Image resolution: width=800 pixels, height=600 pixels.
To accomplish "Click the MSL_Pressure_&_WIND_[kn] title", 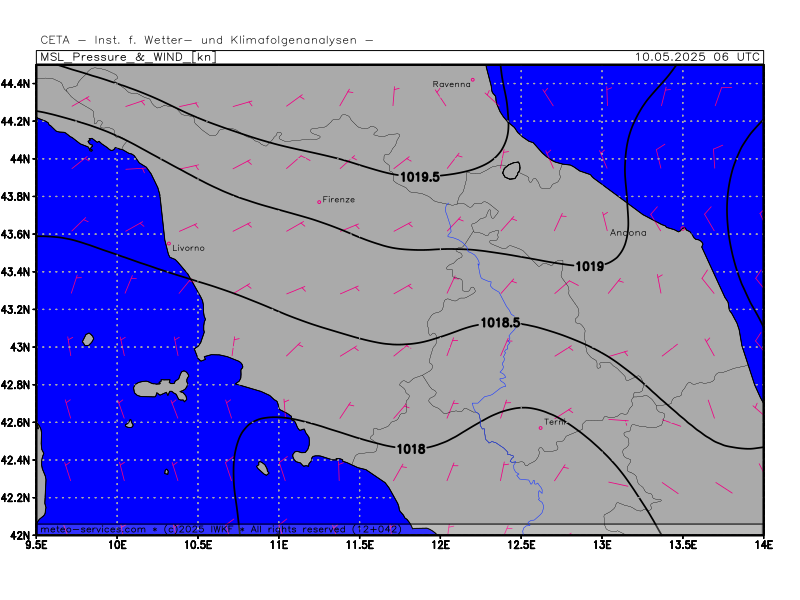I will pyautogui.click(x=128, y=57).
